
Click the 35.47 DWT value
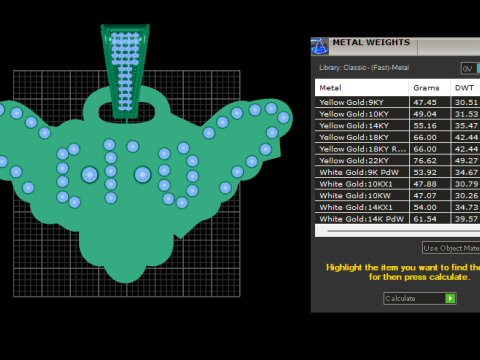point(466,126)
